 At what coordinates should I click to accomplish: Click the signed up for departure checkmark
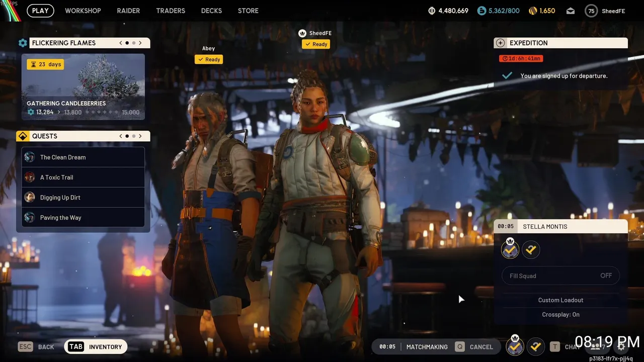pyautogui.click(x=507, y=75)
